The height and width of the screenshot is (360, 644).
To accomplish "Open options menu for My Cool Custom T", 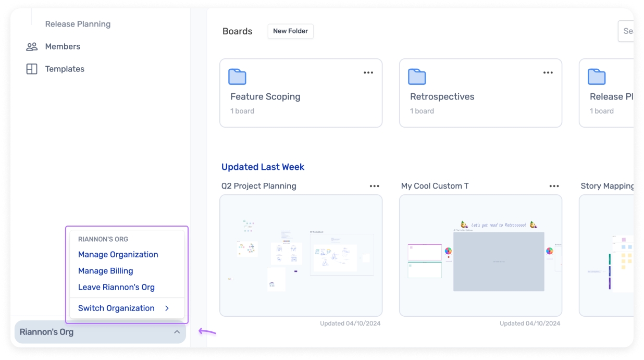I will 554,186.
